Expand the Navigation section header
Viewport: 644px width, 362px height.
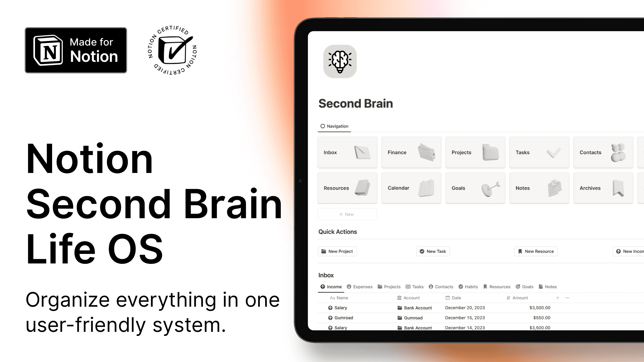(334, 126)
